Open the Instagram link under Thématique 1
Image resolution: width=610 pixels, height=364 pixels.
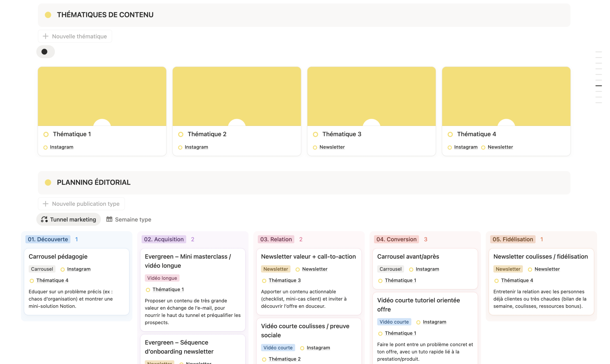coord(61,147)
